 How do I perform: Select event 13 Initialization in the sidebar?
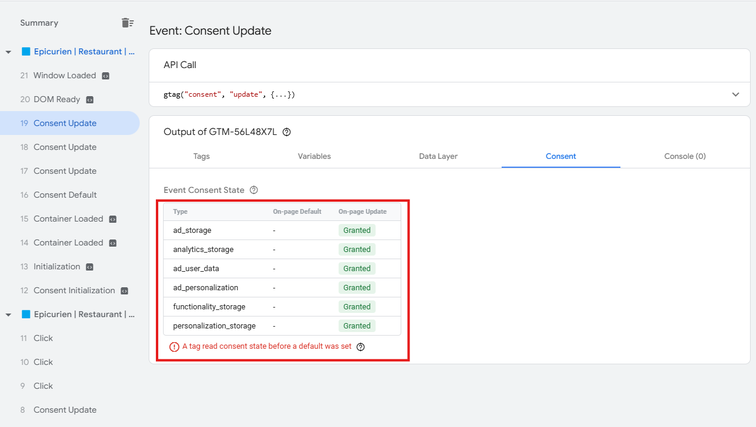pos(56,267)
